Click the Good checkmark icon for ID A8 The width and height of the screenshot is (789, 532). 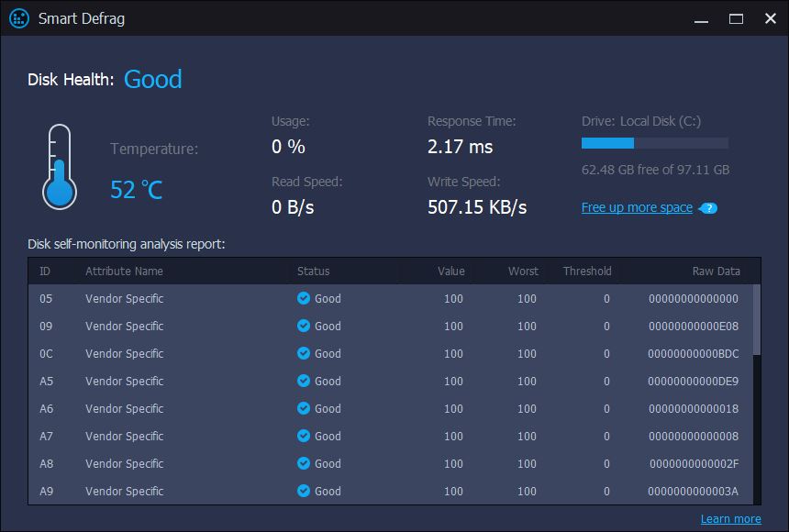[x=304, y=463]
